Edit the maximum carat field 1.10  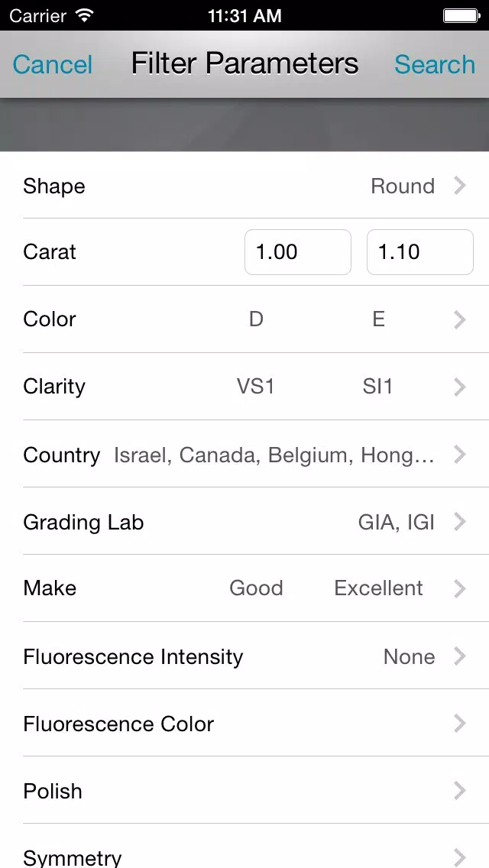419,252
